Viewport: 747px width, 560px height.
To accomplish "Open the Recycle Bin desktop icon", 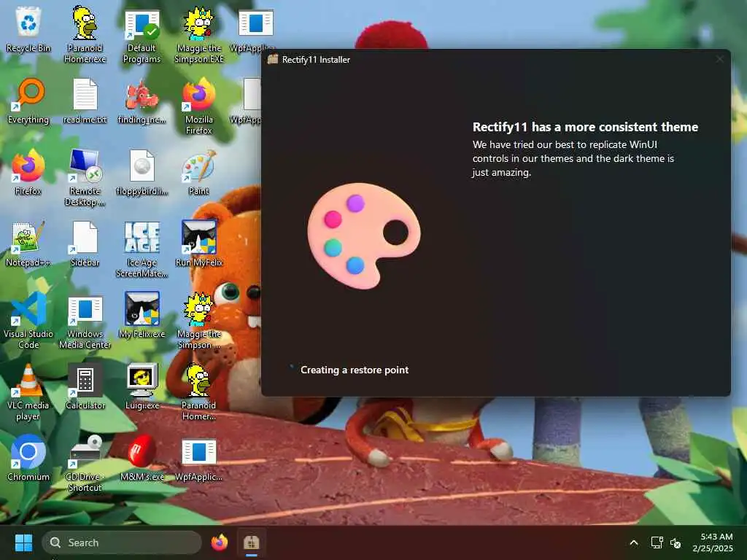I will pyautogui.click(x=28, y=29).
